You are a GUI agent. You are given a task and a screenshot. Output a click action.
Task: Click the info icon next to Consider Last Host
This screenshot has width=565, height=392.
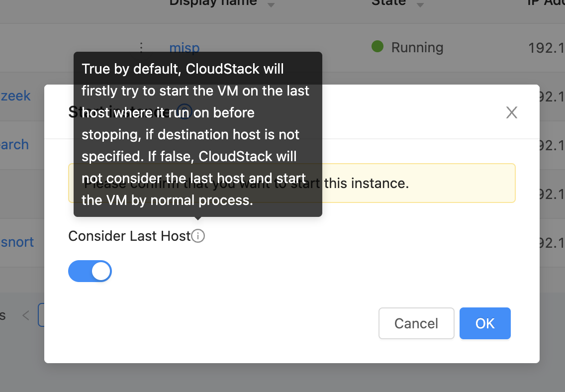[x=197, y=236]
